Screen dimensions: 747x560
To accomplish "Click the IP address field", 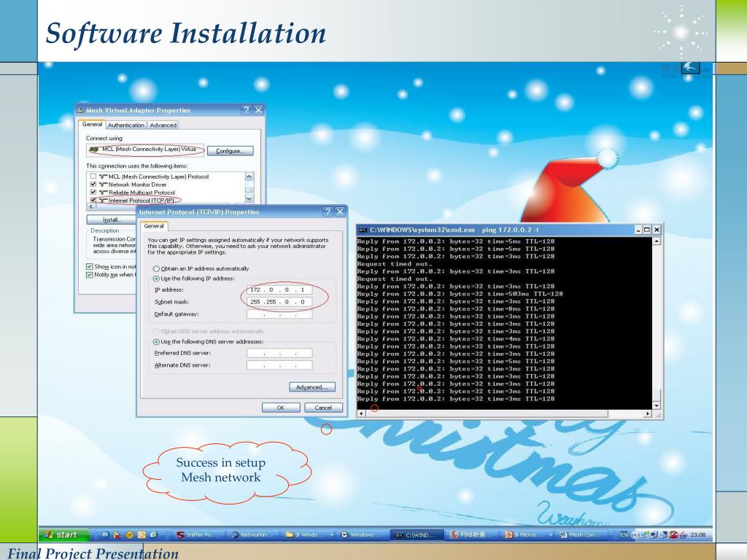I will [279, 289].
